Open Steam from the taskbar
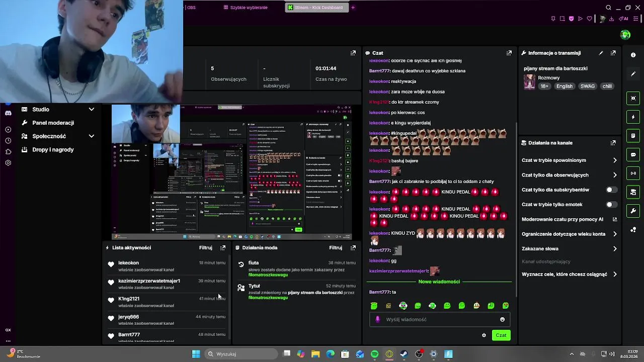The image size is (644, 362). (x=404, y=354)
